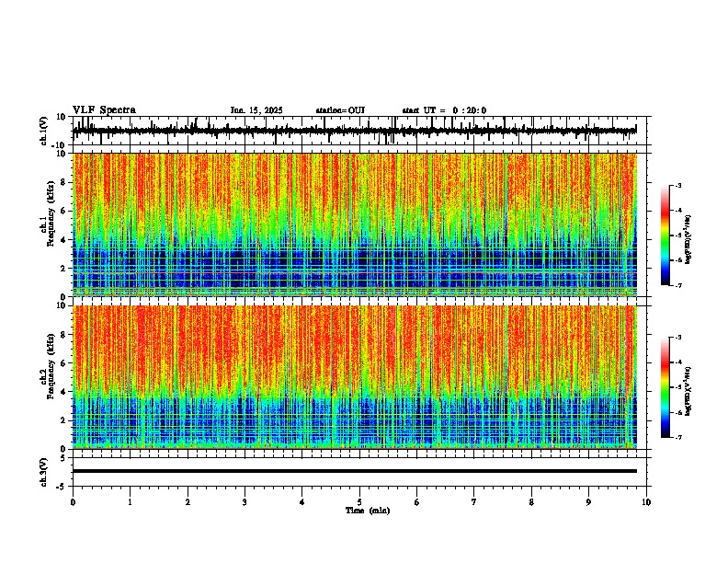This screenshot has height=563, width=728.
Task: Click the '-7' value on ch.1 colorbar
Action: (x=677, y=285)
